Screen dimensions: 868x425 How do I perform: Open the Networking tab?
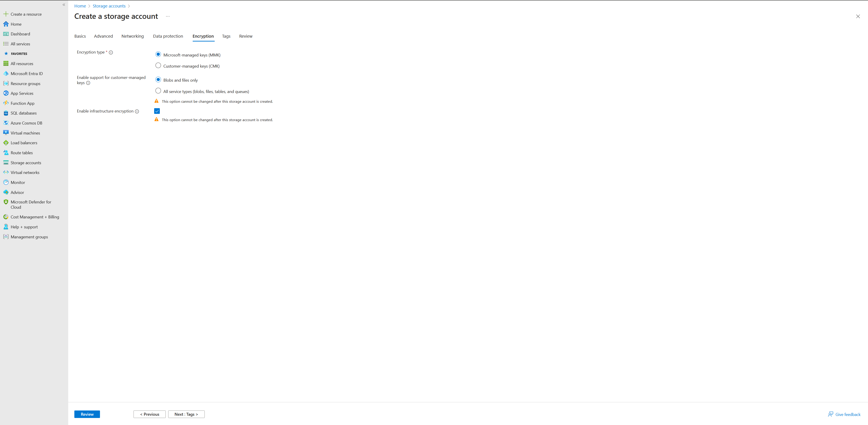pyautogui.click(x=132, y=36)
